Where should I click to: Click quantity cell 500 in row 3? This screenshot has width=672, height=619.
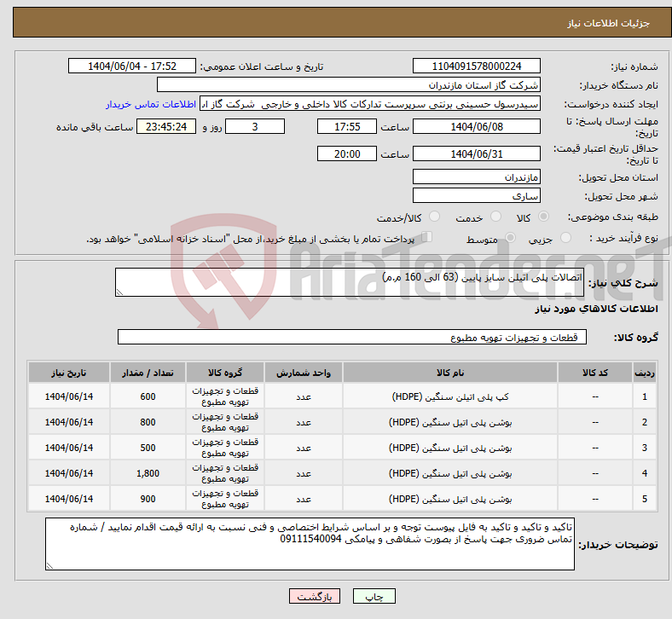point(148,448)
